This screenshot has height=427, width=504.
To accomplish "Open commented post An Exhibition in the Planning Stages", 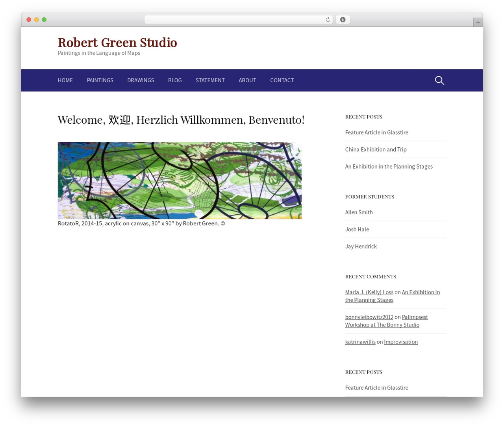I will coord(392,296).
